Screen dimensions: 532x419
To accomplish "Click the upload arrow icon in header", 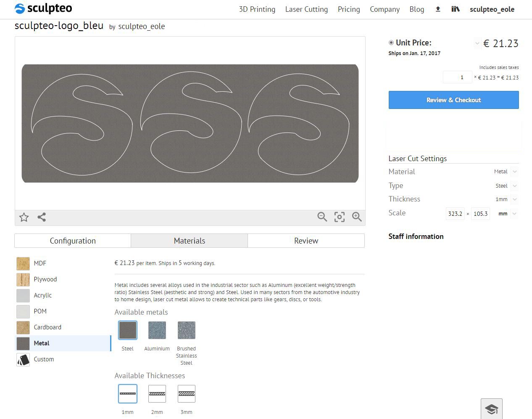I will coord(438,9).
